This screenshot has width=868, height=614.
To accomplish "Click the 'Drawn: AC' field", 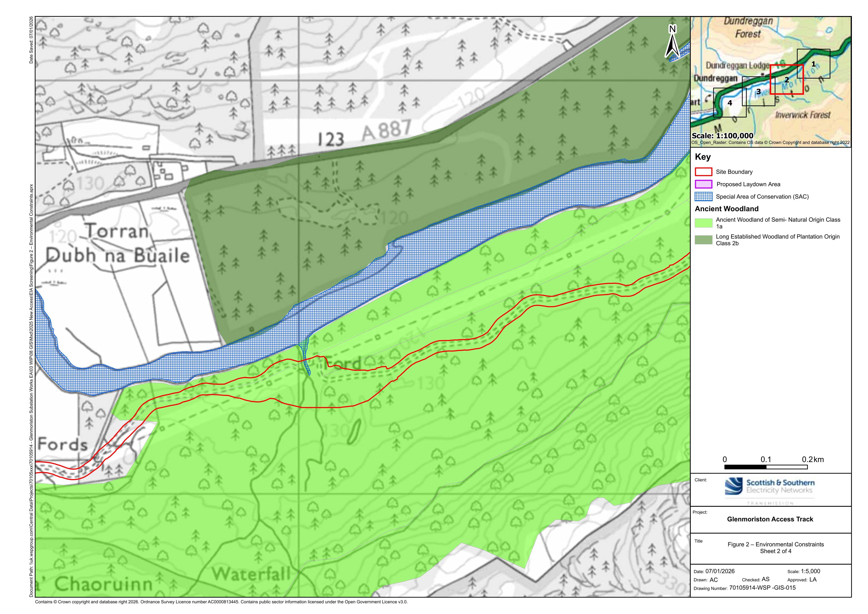I will coord(705,580).
